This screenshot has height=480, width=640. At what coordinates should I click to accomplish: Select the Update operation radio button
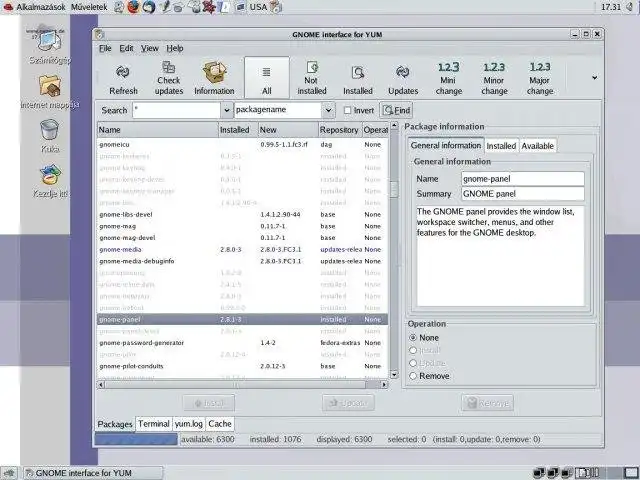413,363
